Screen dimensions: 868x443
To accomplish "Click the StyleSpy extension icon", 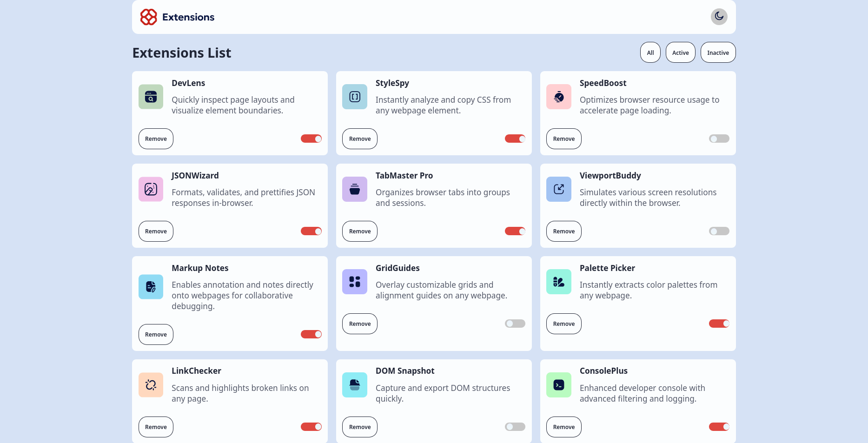I will coord(355,97).
